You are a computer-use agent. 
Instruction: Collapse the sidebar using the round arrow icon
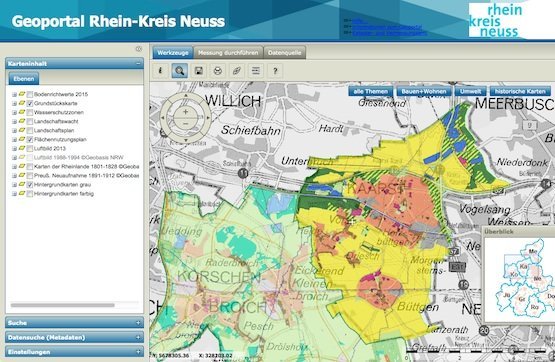coord(139,49)
